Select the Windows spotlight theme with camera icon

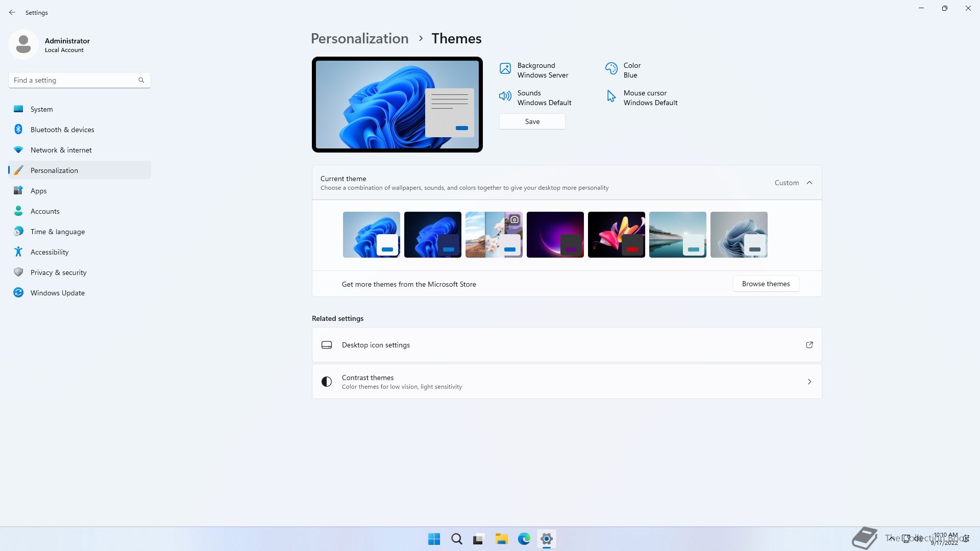click(494, 235)
